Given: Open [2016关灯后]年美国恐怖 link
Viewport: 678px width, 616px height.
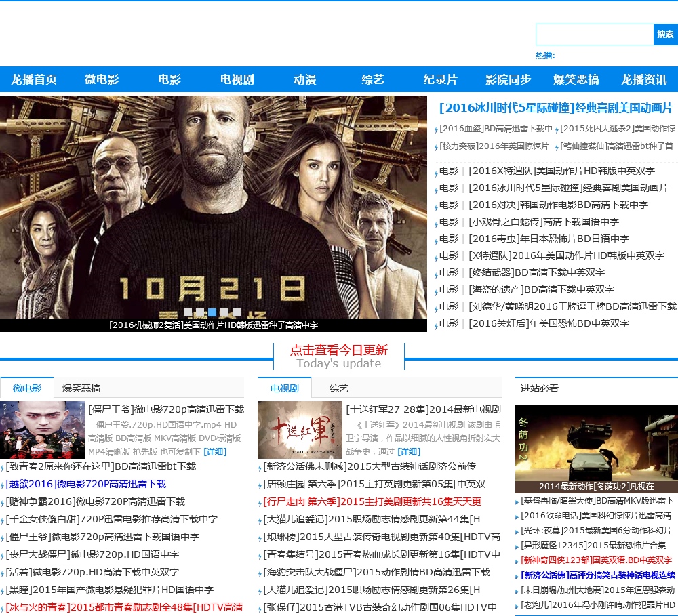Looking at the screenshot, I should [549, 323].
